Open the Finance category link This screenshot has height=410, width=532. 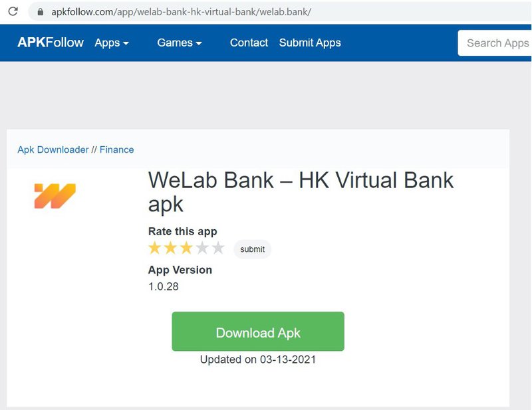click(x=117, y=150)
